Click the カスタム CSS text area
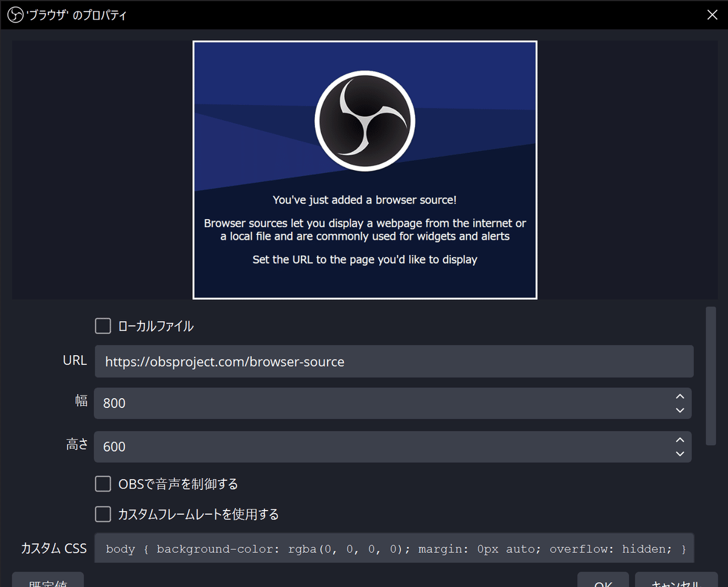This screenshot has height=587, width=728. pos(394,548)
